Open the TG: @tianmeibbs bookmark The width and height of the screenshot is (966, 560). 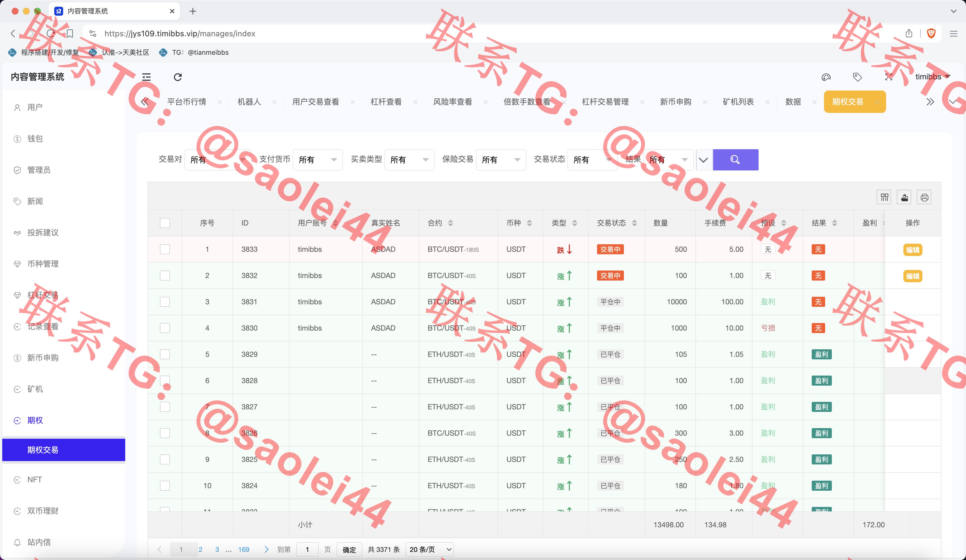194,53
